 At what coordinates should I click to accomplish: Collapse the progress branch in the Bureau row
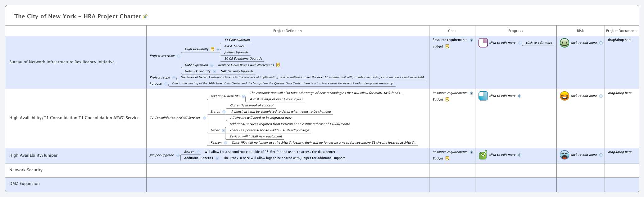(519, 43)
